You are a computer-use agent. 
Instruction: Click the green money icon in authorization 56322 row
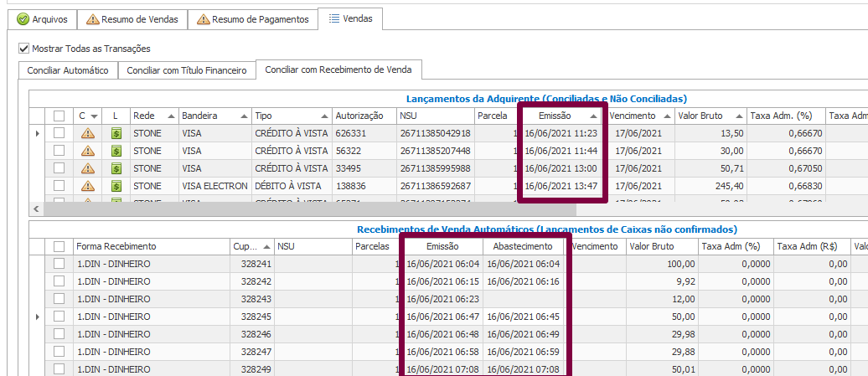(116, 151)
